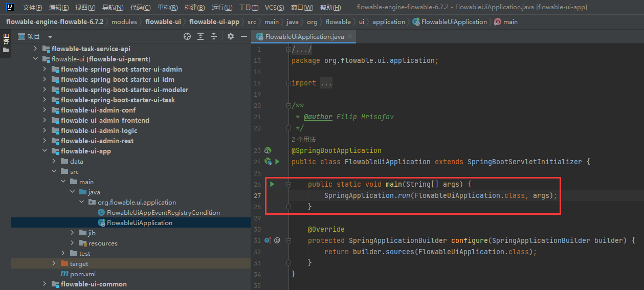Select the test folder

coord(84,253)
